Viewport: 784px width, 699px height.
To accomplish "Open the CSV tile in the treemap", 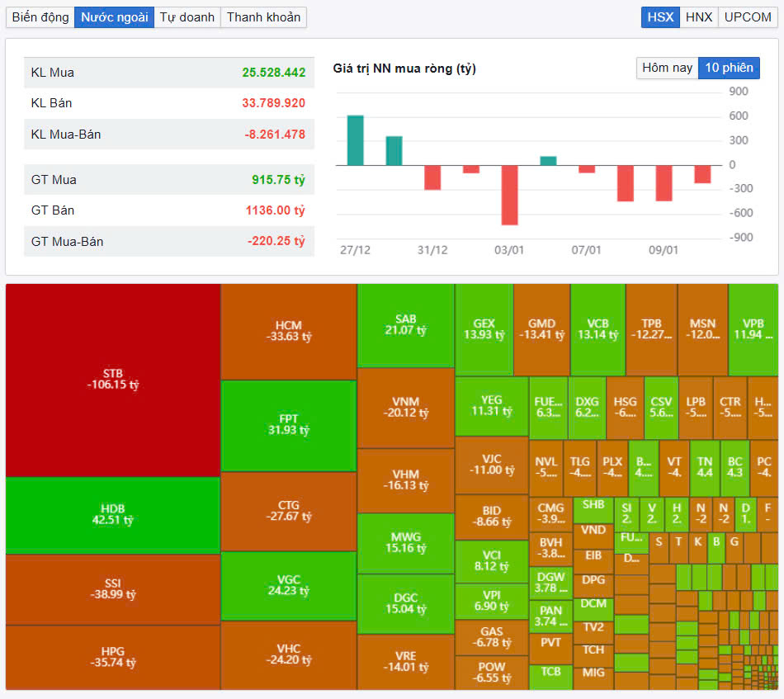I will (x=661, y=408).
